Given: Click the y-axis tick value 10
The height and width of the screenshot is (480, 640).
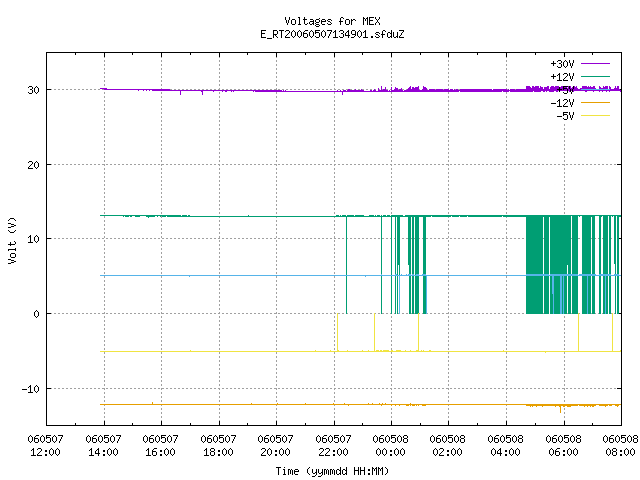Looking at the screenshot, I should tap(33, 239).
